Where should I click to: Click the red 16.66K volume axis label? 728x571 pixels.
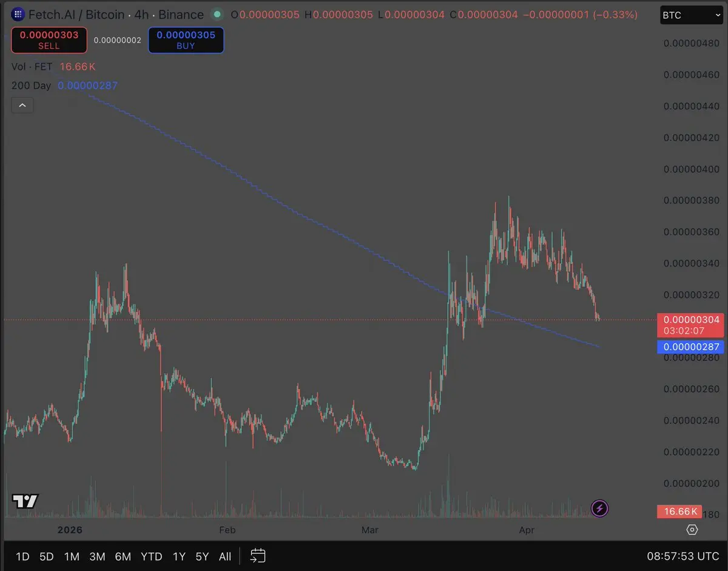(679, 512)
